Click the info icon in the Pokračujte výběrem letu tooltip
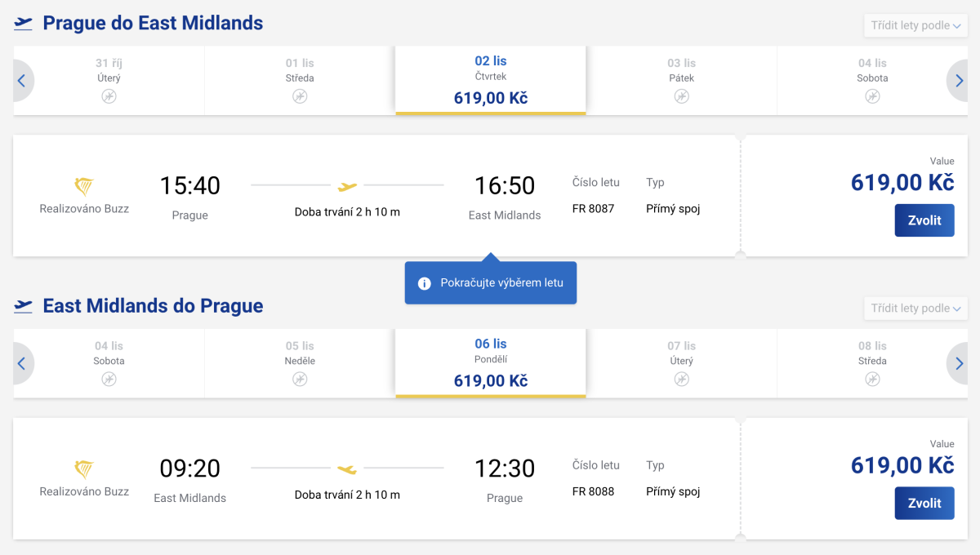This screenshot has width=980, height=555. (x=424, y=283)
